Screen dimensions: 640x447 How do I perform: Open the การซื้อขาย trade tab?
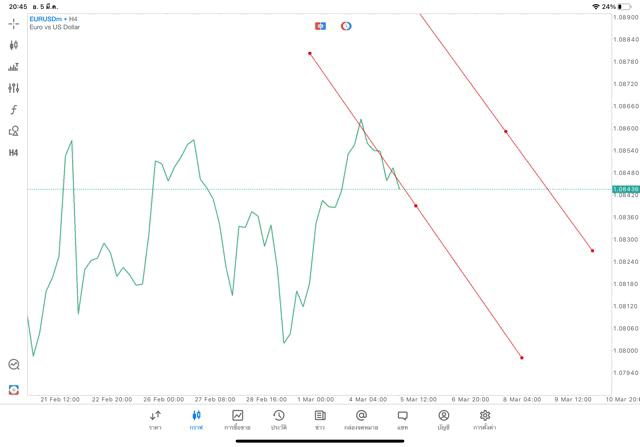(x=238, y=419)
